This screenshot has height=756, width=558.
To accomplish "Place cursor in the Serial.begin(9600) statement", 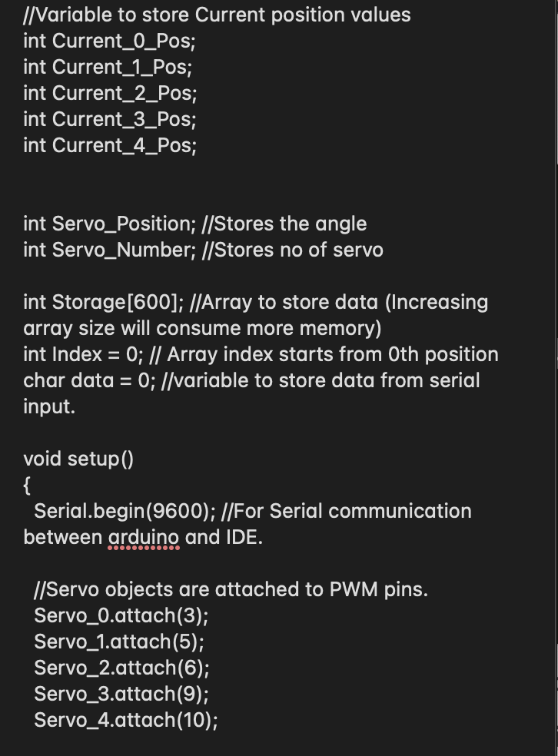I will (125, 511).
